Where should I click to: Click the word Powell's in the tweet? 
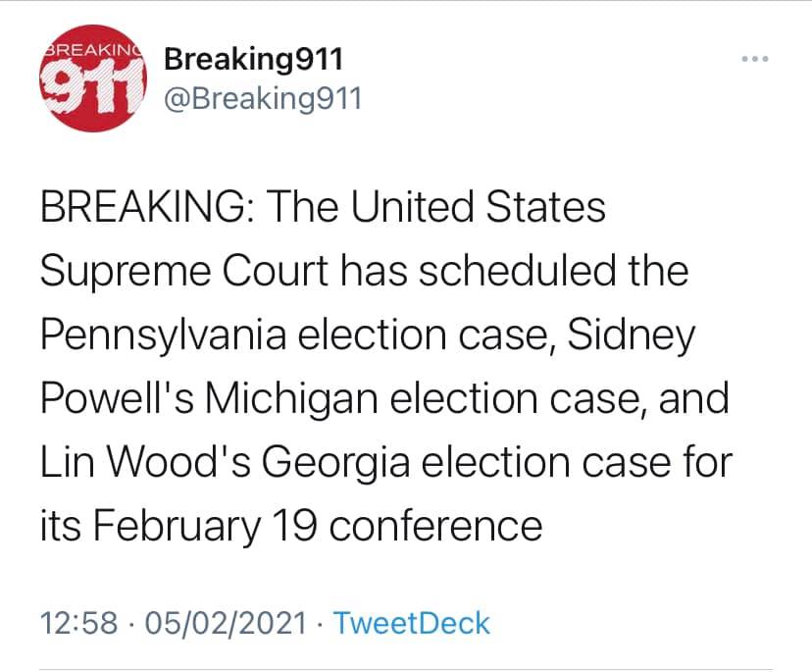(118, 398)
